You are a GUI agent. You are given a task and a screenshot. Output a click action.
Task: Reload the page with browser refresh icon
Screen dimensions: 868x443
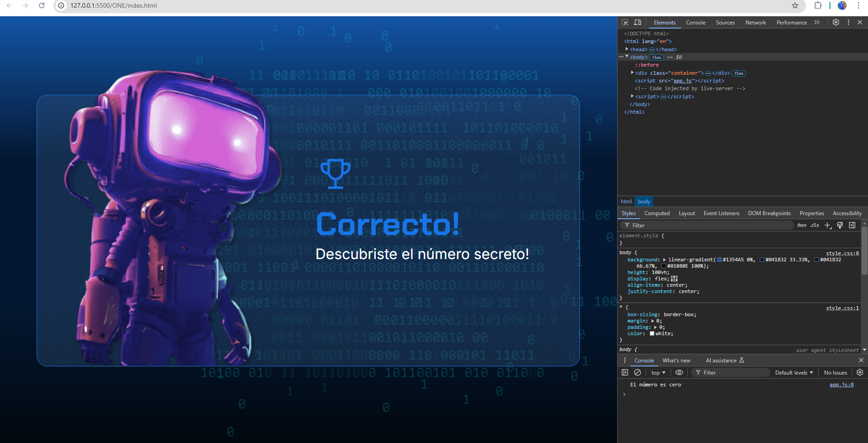click(42, 5)
